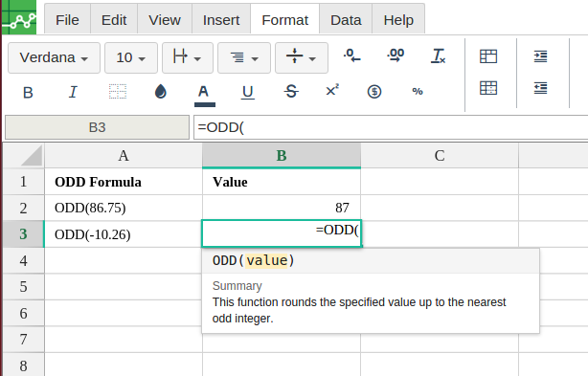The height and width of the screenshot is (376, 588).
Task: Toggle strikethrough formatting
Action: coord(291,92)
